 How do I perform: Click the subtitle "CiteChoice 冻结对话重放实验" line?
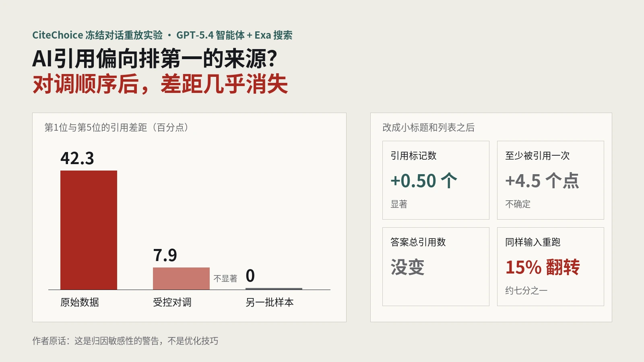point(162,35)
